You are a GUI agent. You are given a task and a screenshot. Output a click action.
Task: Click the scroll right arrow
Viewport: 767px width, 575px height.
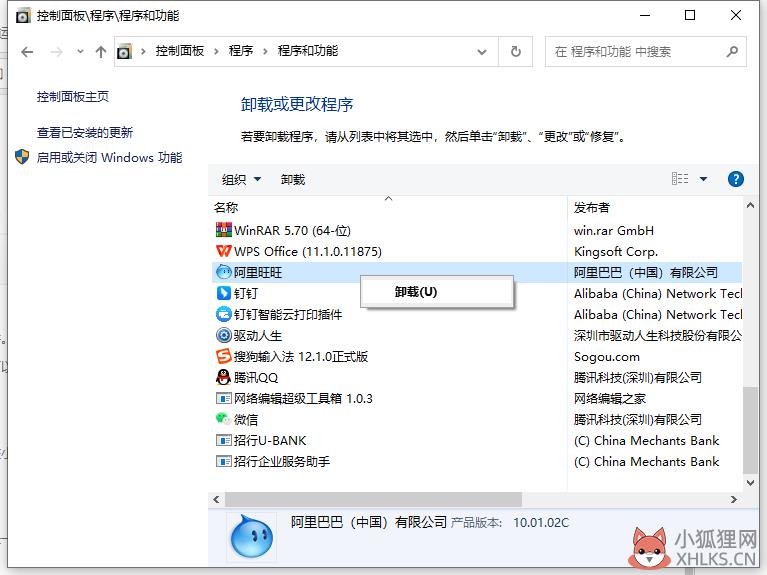click(734, 499)
